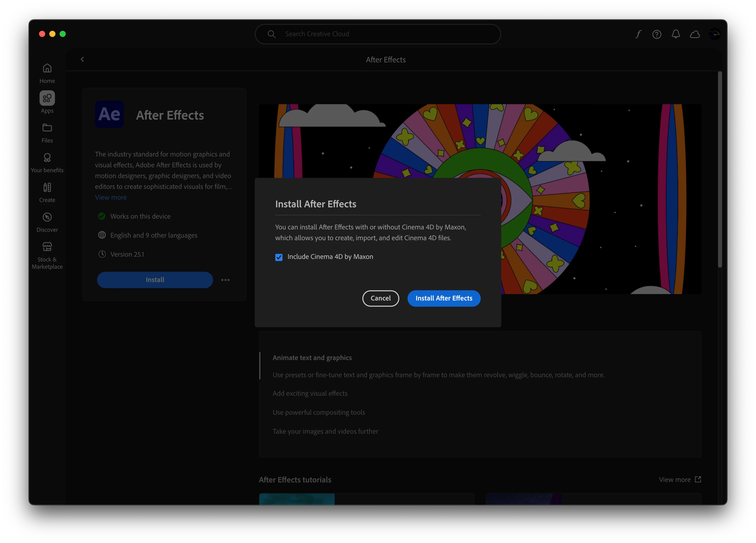Expand description with View more link
Viewport: 756px width, 543px height.
[111, 197]
